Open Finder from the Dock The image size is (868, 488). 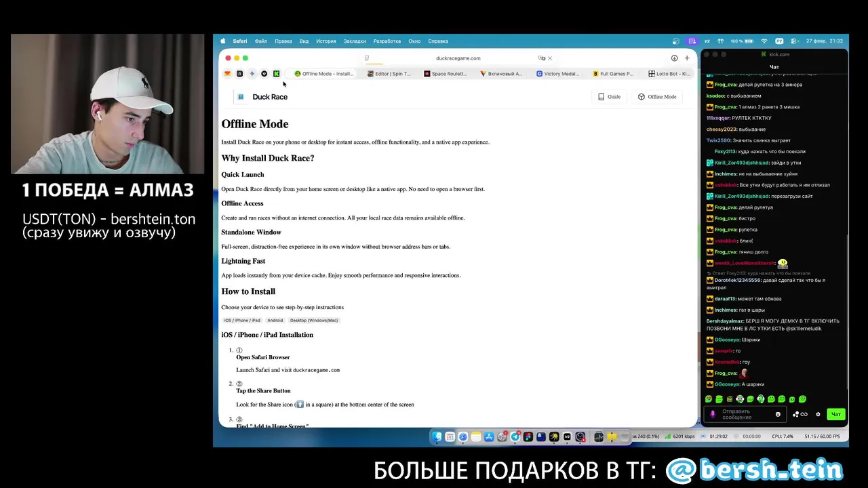pyautogui.click(x=437, y=437)
